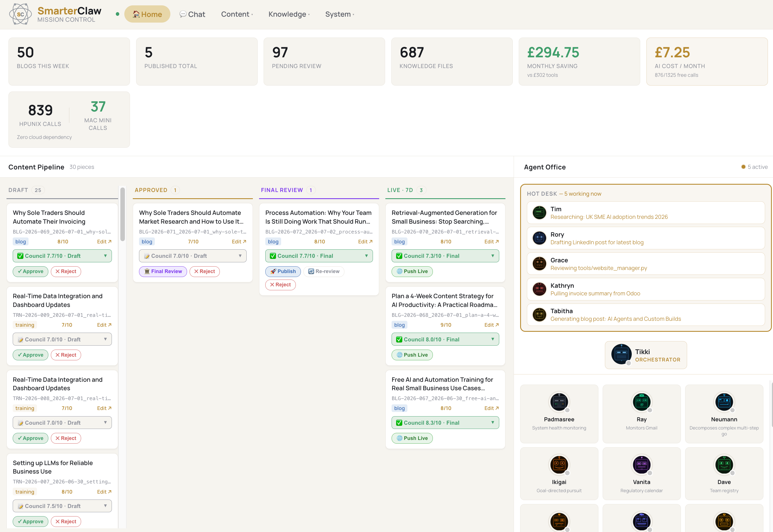This screenshot has width=773, height=532.
Task: Click the Draft column scrollbar
Action: pyautogui.click(x=122, y=214)
